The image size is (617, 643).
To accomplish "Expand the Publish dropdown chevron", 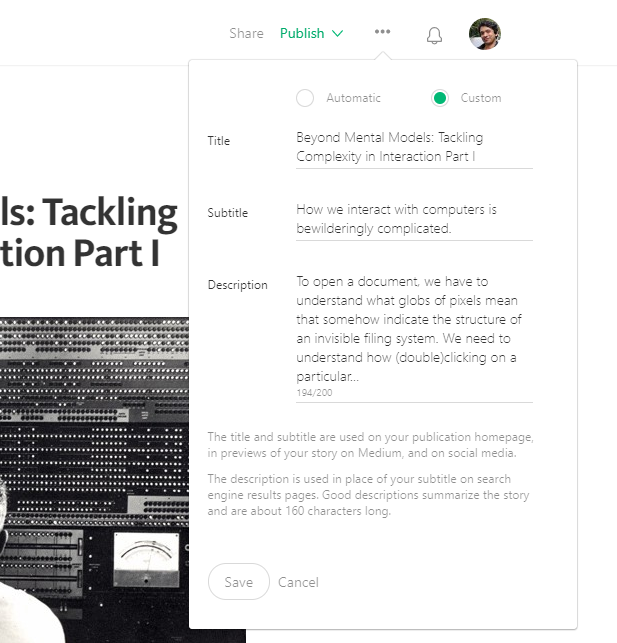I will [x=337, y=33].
